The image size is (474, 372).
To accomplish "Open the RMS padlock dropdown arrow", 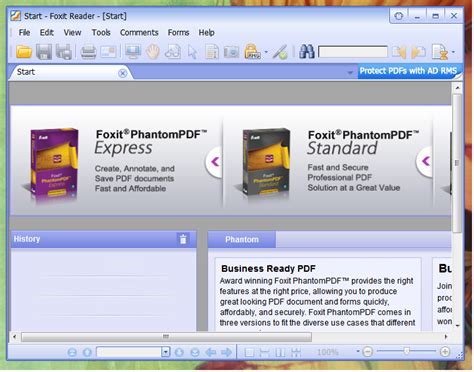I will pos(266,52).
